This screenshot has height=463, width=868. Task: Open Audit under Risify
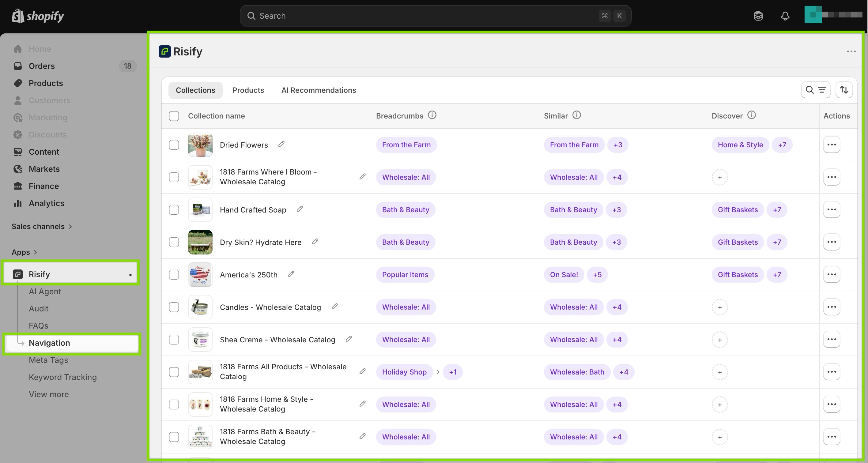coord(38,309)
